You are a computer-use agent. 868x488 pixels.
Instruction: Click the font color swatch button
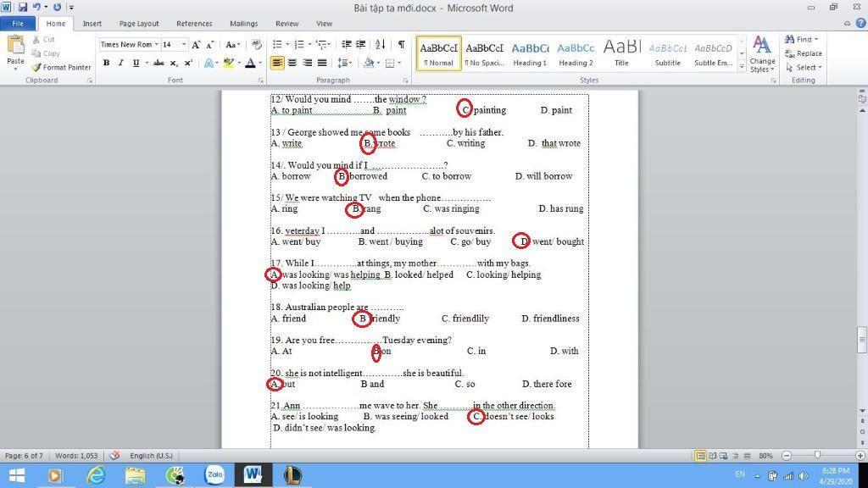(250, 63)
